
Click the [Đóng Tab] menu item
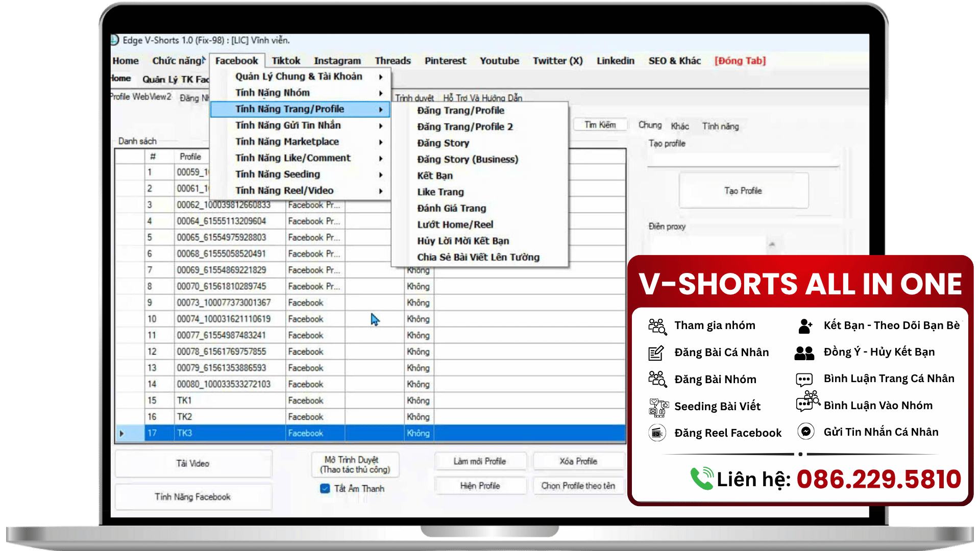[x=740, y=61]
